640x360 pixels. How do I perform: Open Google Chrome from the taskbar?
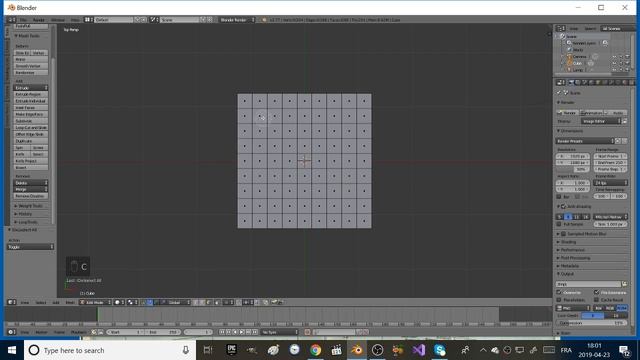click(x=315, y=350)
